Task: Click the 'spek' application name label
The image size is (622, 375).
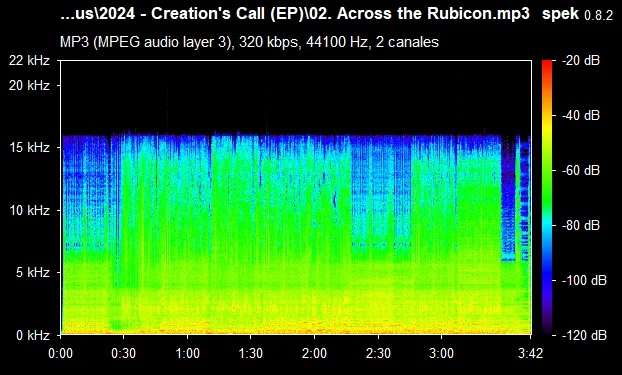Action: coord(561,14)
